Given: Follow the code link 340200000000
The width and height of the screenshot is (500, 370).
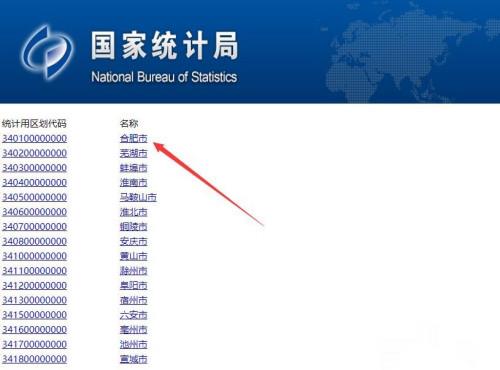Looking at the screenshot, I should [x=35, y=153].
